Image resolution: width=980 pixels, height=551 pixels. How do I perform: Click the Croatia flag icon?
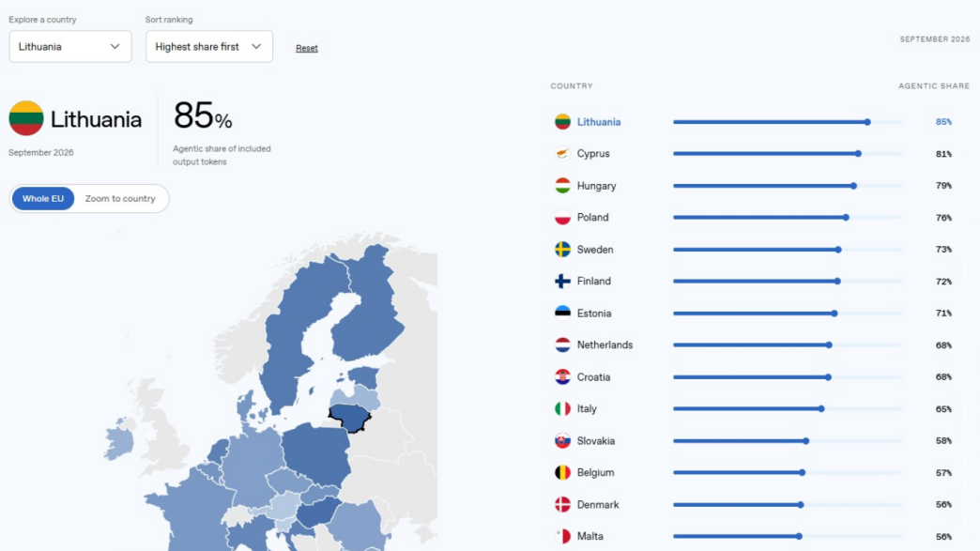tap(562, 376)
